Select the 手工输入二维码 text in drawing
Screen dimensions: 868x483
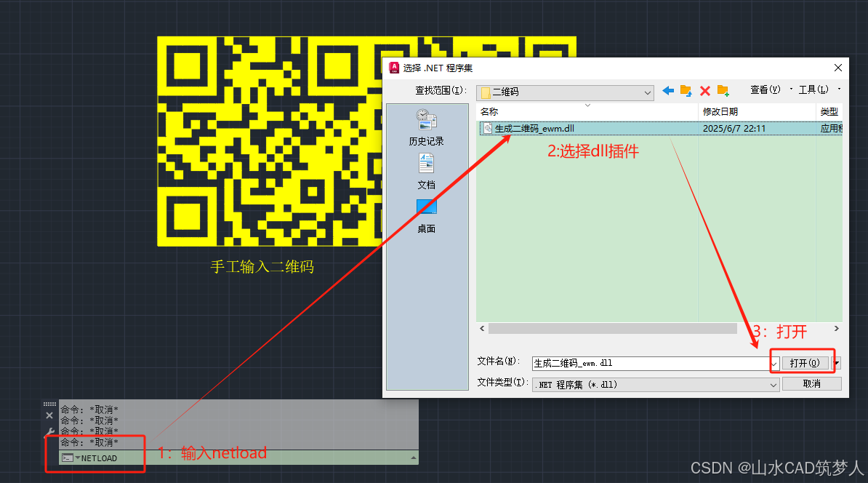click(x=262, y=267)
